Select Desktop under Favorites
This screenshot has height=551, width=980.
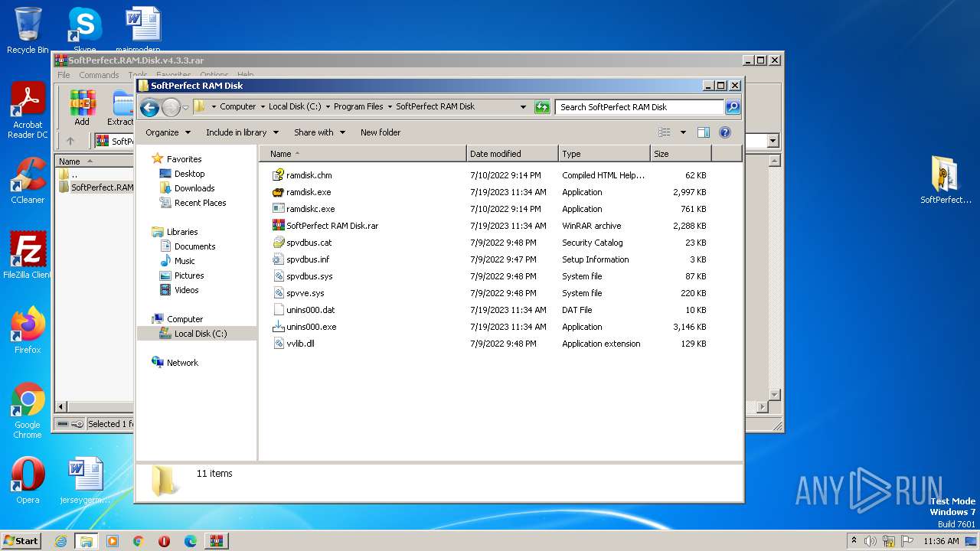[189, 174]
